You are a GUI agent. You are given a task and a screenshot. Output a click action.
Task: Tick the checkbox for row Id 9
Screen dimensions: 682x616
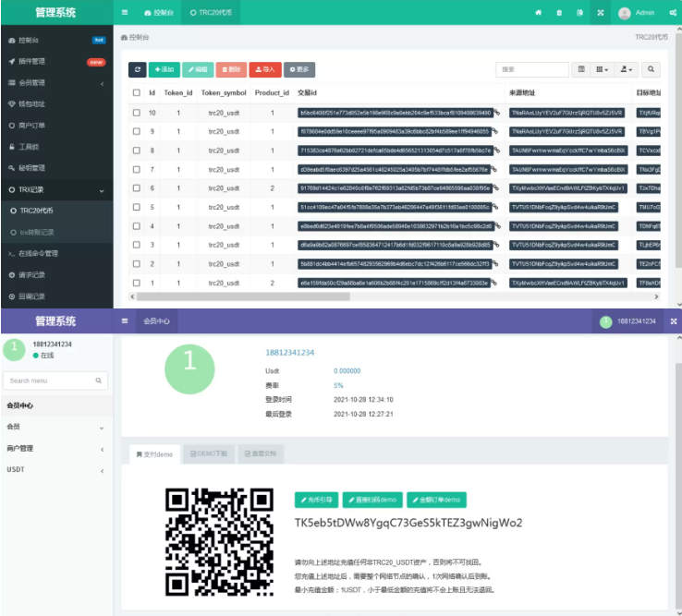click(137, 131)
